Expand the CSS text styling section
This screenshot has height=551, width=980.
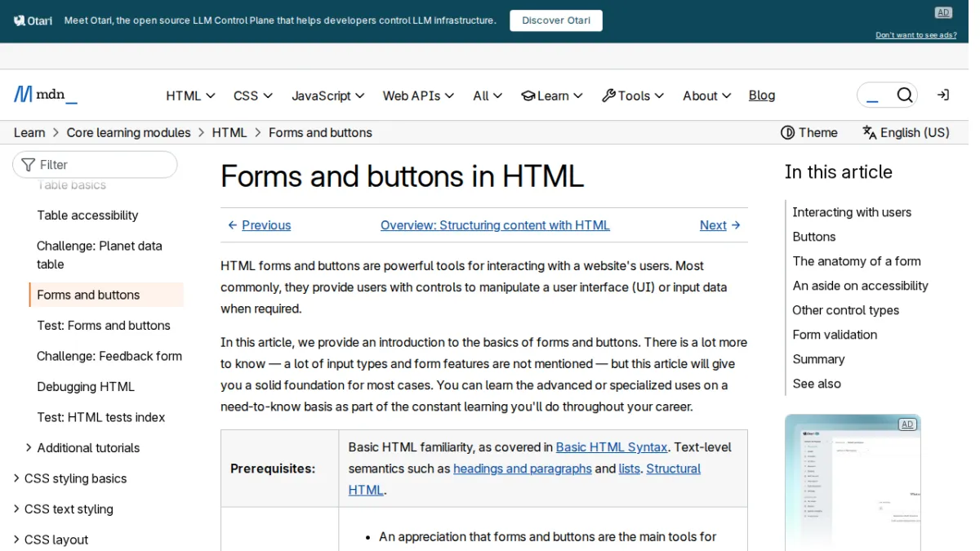(63, 509)
